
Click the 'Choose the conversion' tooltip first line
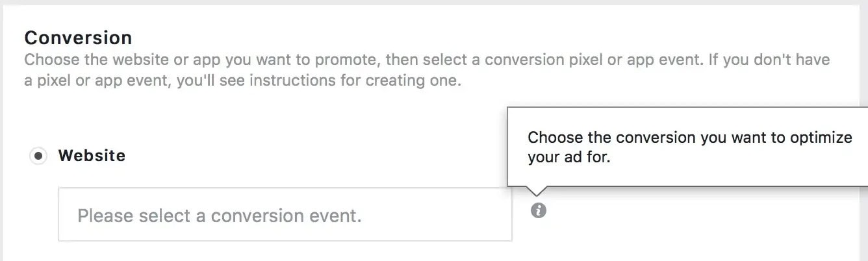pyautogui.click(x=689, y=138)
